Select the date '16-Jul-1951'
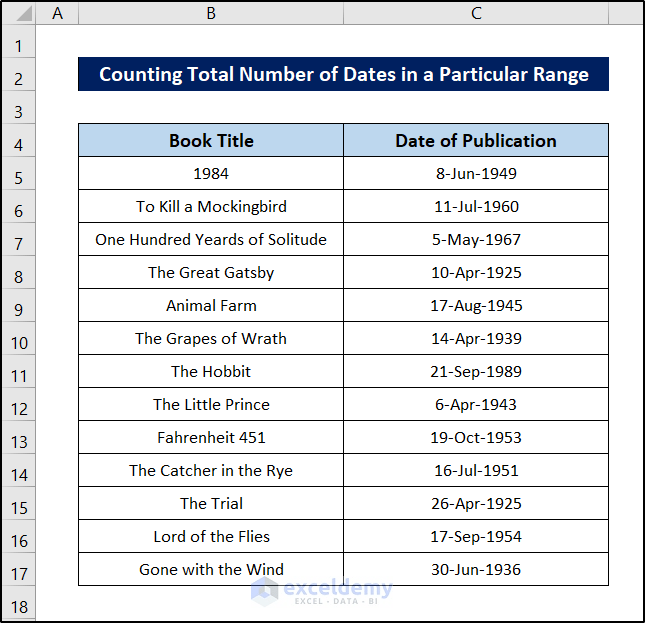Viewport: 645px width, 623px height. point(476,470)
